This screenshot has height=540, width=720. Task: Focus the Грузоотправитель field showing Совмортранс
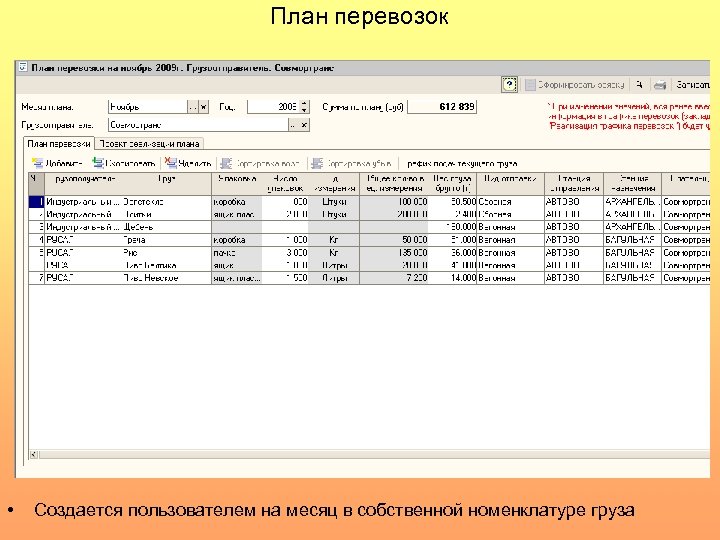(x=198, y=125)
